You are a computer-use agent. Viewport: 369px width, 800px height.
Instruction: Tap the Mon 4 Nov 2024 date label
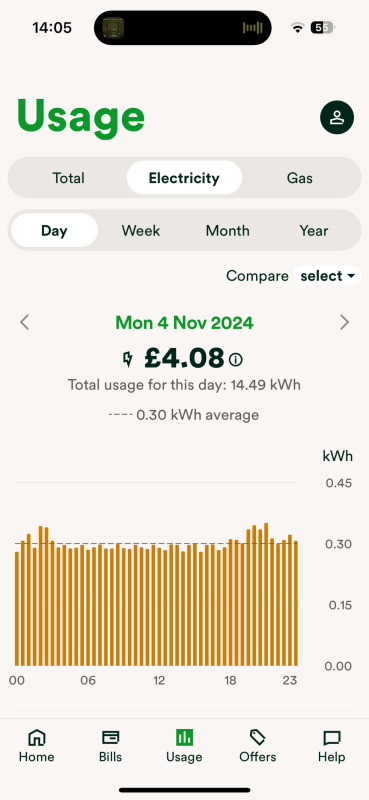184,323
